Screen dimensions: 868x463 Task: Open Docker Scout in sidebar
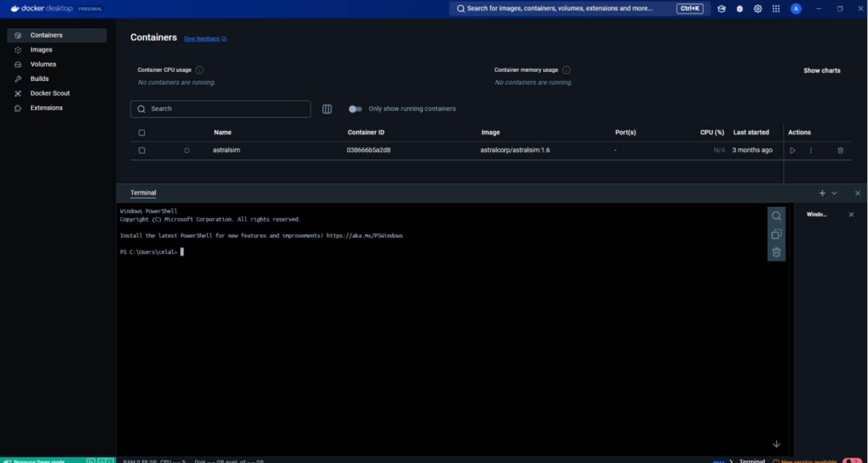tap(57, 94)
